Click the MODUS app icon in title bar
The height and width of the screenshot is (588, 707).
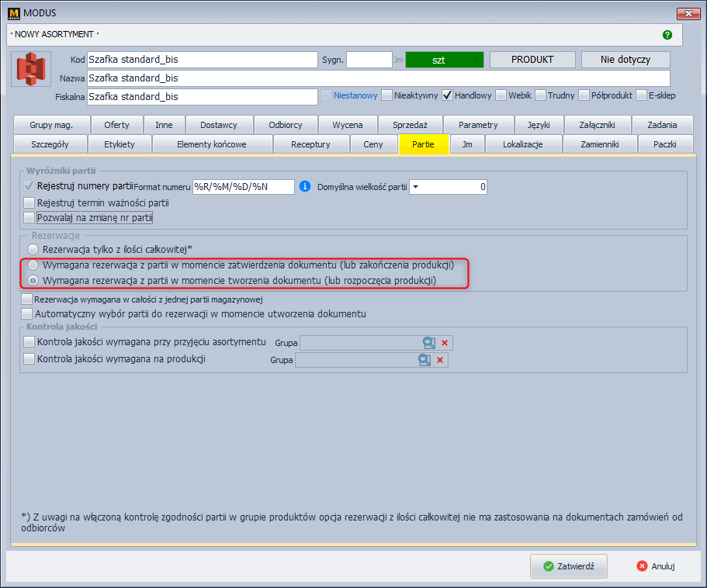[12, 12]
